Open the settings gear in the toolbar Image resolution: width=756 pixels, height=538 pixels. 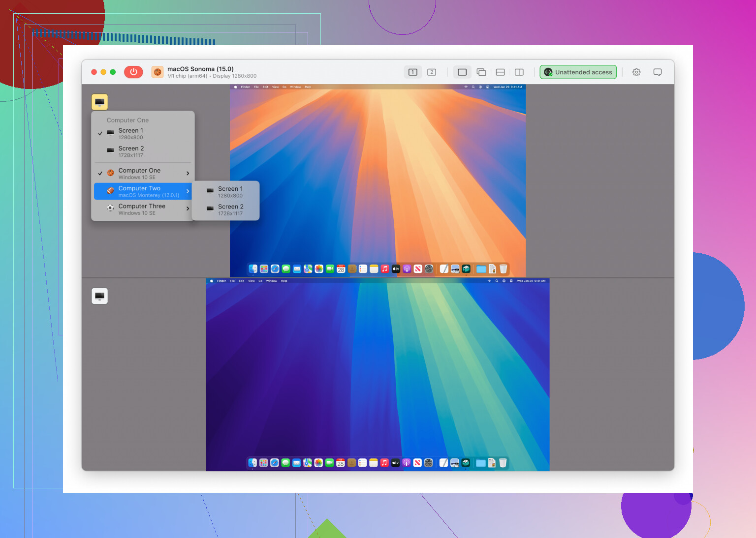[x=636, y=72]
